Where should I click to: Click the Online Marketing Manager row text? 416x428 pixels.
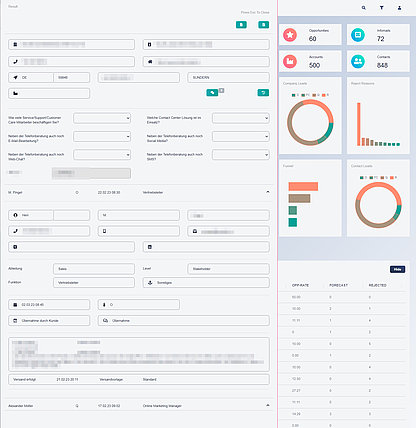pyautogui.click(x=162, y=406)
